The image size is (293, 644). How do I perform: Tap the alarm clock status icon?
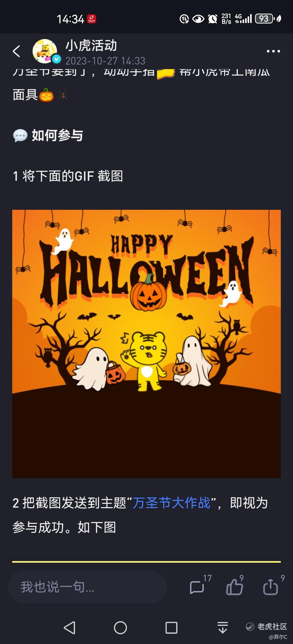(x=213, y=19)
